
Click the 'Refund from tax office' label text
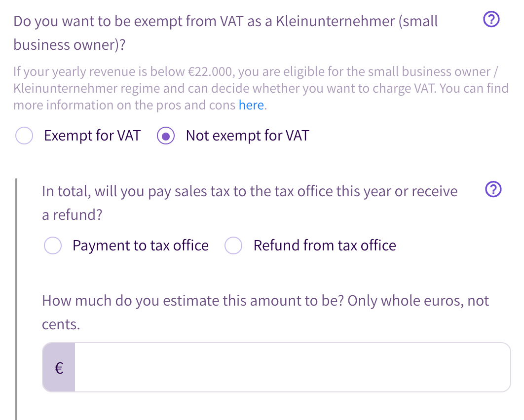[325, 245]
